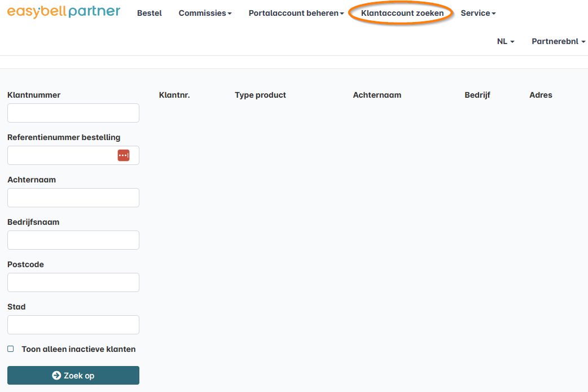Expand the Partnerebnl account menu
Viewport: 588px width, 392px height.
(x=558, y=41)
